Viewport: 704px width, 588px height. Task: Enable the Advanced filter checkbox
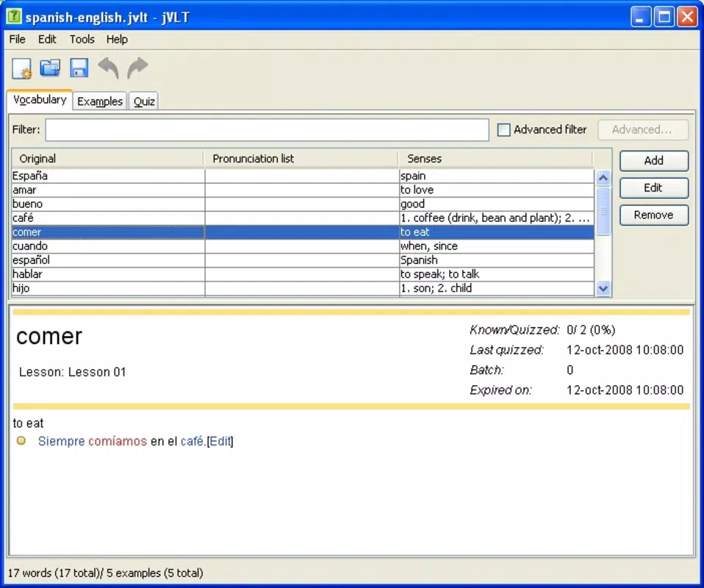pyautogui.click(x=504, y=130)
